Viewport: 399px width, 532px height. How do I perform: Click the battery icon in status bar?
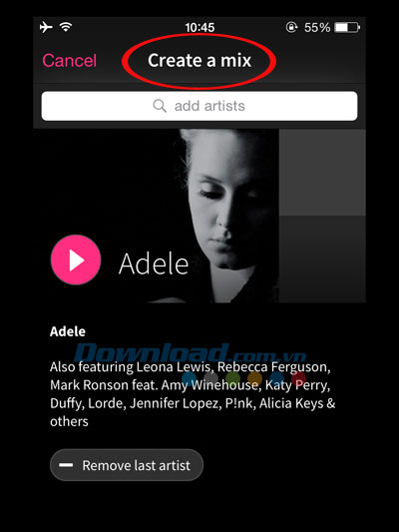[347, 27]
